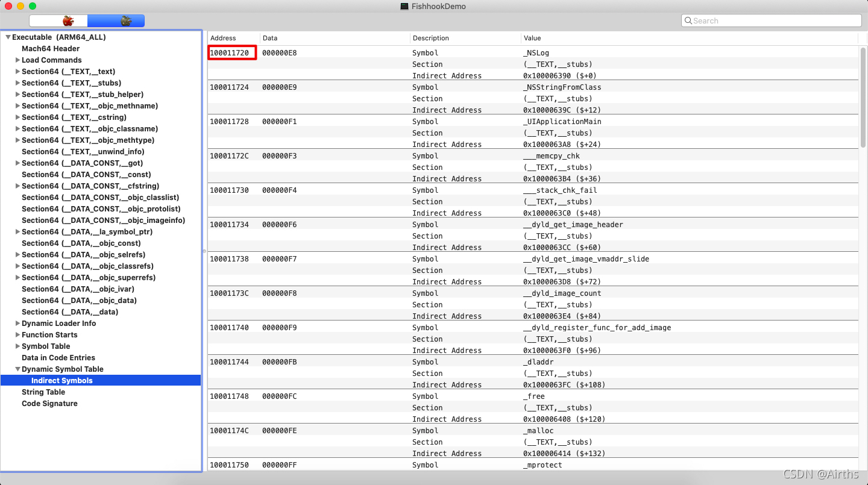
Task: Select the __dyld_get_image_header value
Action: pyautogui.click(x=573, y=225)
